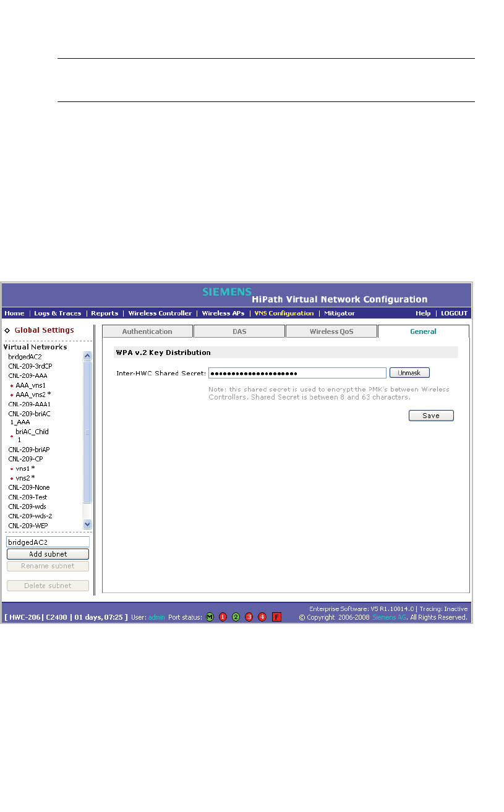
Task: Click the admin user link
Action: click(x=156, y=617)
